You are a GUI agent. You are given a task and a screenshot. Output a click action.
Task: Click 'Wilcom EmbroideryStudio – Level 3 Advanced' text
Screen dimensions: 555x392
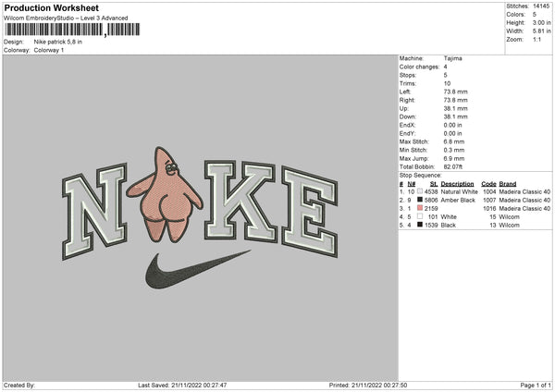click(x=66, y=18)
